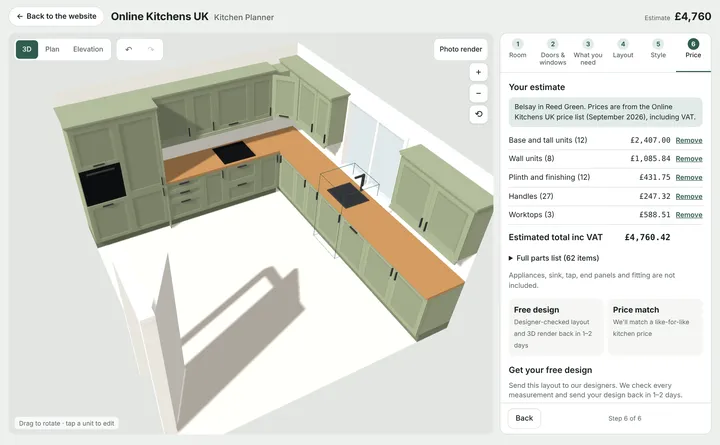Remove Worktops from estimate

(689, 215)
